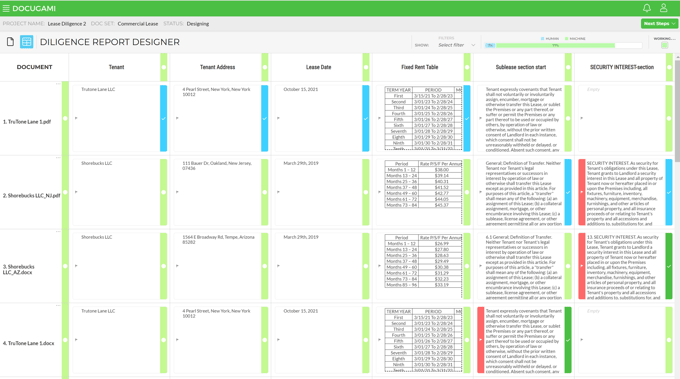Click blue checkmark bar on Security Interest, Shorebucks LLC_NJ.pdf

pos(669,192)
